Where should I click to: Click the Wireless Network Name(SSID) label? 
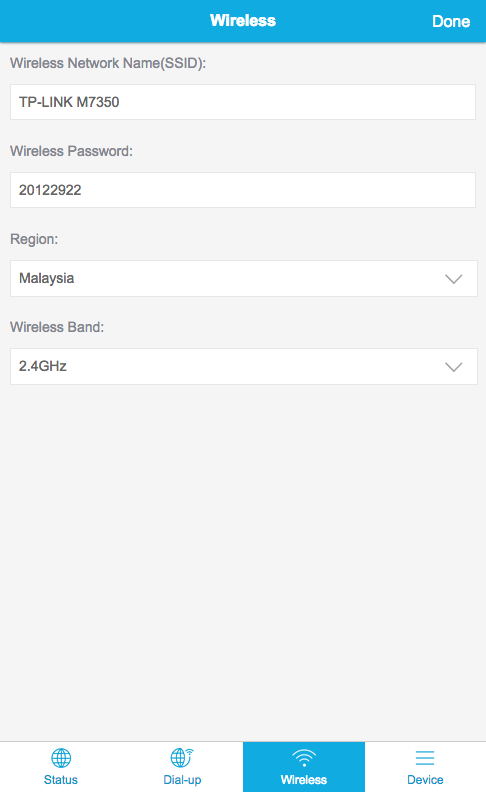click(x=108, y=63)
